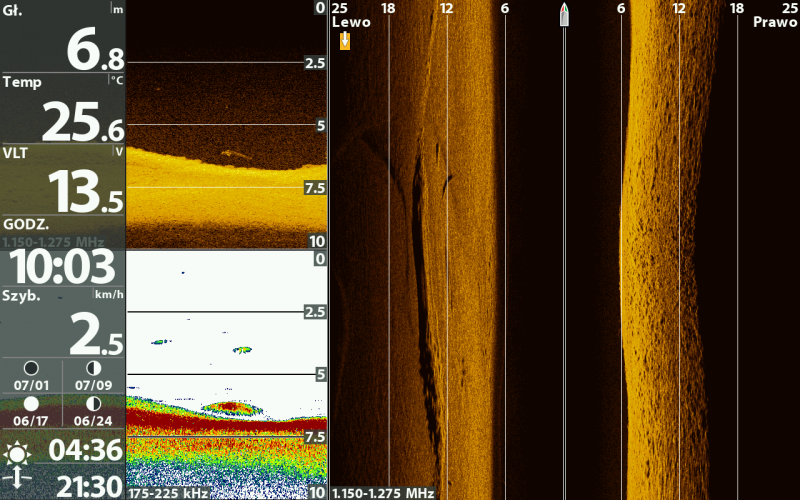Click the water temperature 25.6 readout

(x=84, y=120)
